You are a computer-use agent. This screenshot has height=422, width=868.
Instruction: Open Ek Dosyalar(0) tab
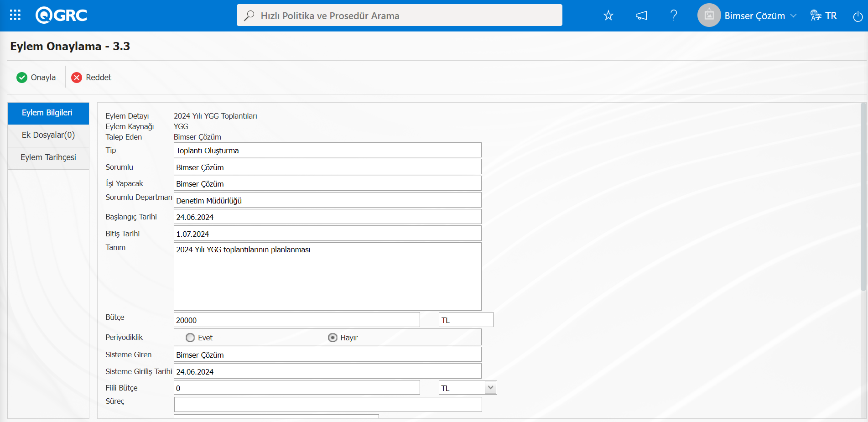[x=48, y=135]
